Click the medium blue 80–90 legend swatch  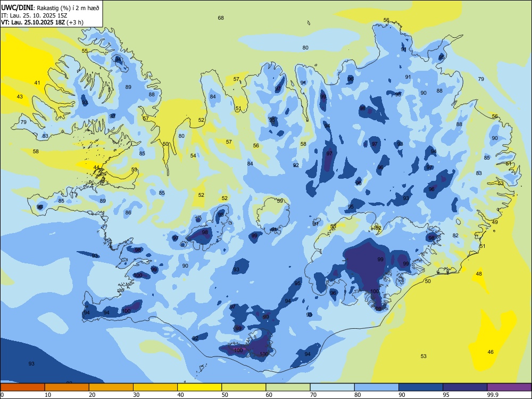pyautogui.click(x=377, y=387)
